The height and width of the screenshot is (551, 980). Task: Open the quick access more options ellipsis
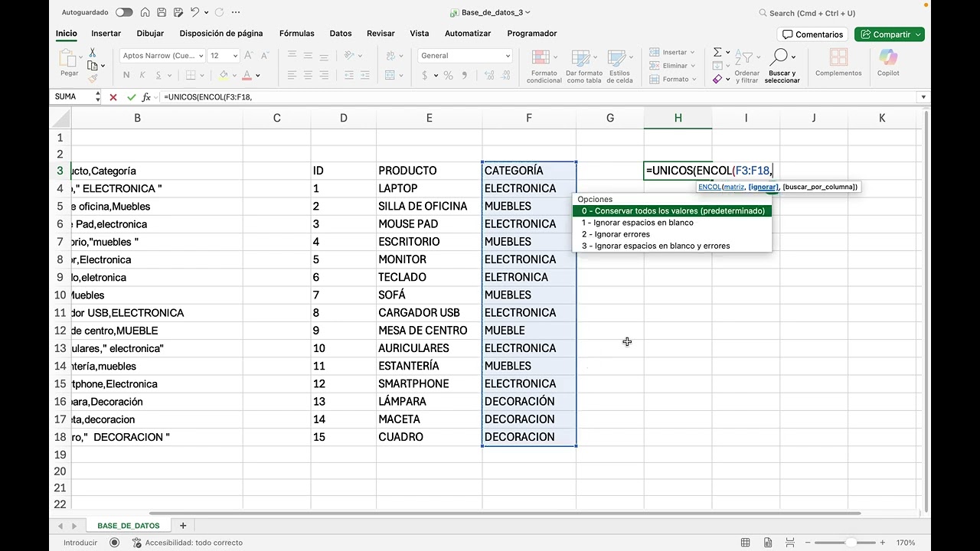tap(235, 12)
